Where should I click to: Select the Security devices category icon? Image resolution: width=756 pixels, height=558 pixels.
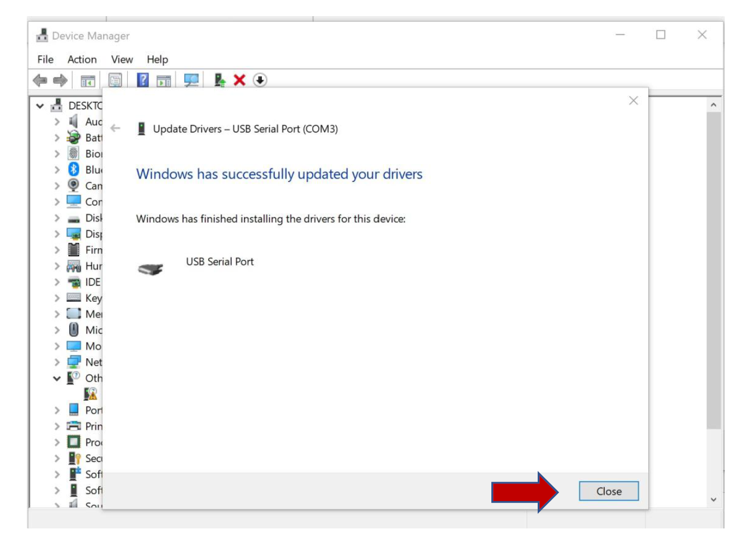tap(74, 458)
